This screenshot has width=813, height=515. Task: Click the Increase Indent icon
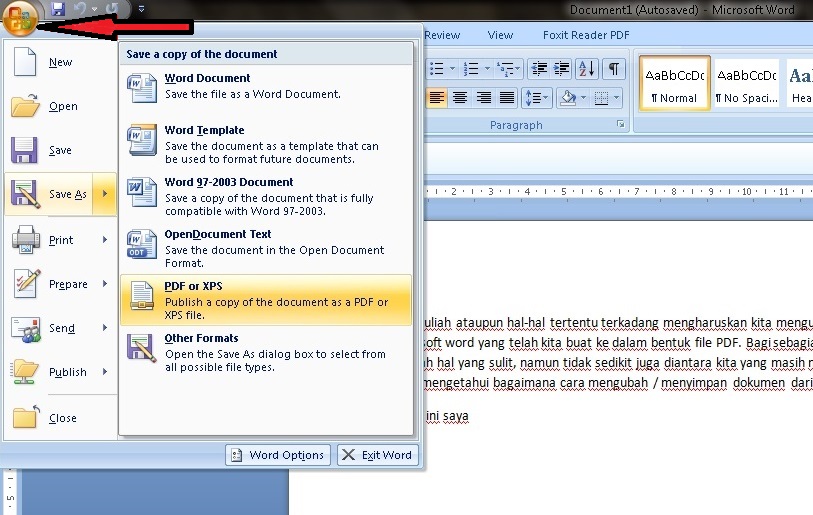pos(562,68)
